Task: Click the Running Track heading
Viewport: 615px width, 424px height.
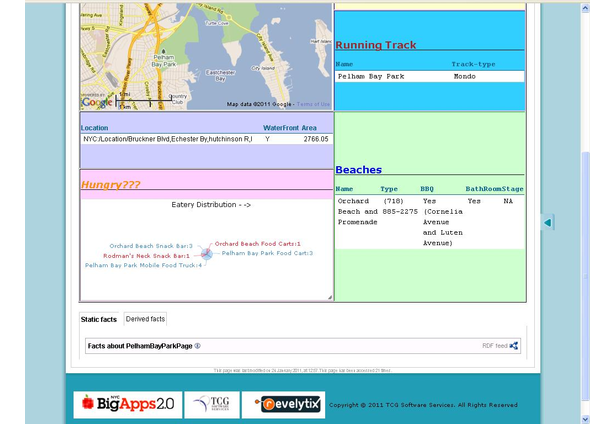Action: [x=376, y=45]
